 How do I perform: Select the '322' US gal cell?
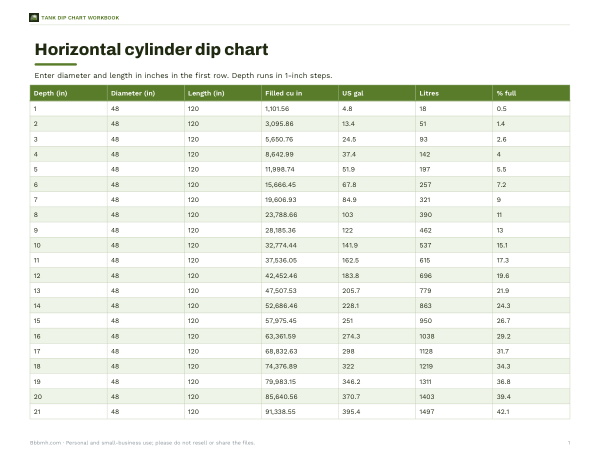pyautogui.click(x=377, y=366)
